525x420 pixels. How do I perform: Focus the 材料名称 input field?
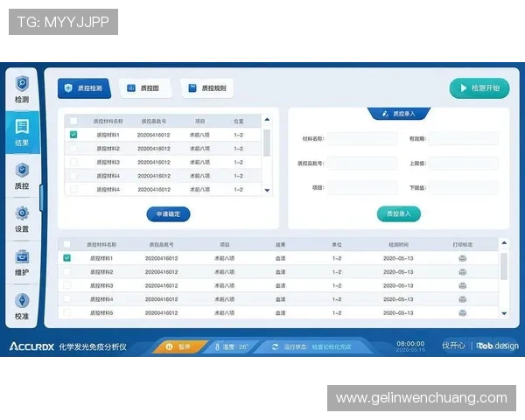coord(362,138)
